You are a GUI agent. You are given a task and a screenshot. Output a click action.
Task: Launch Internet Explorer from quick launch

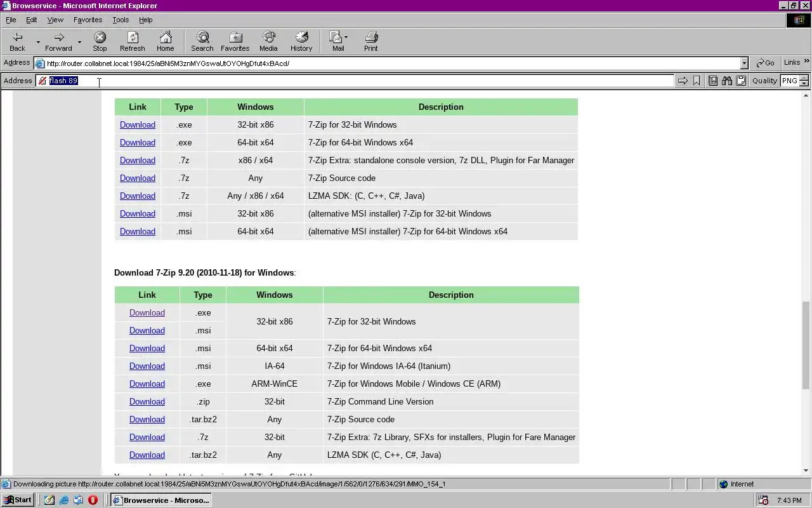click(x=64, y=500)
